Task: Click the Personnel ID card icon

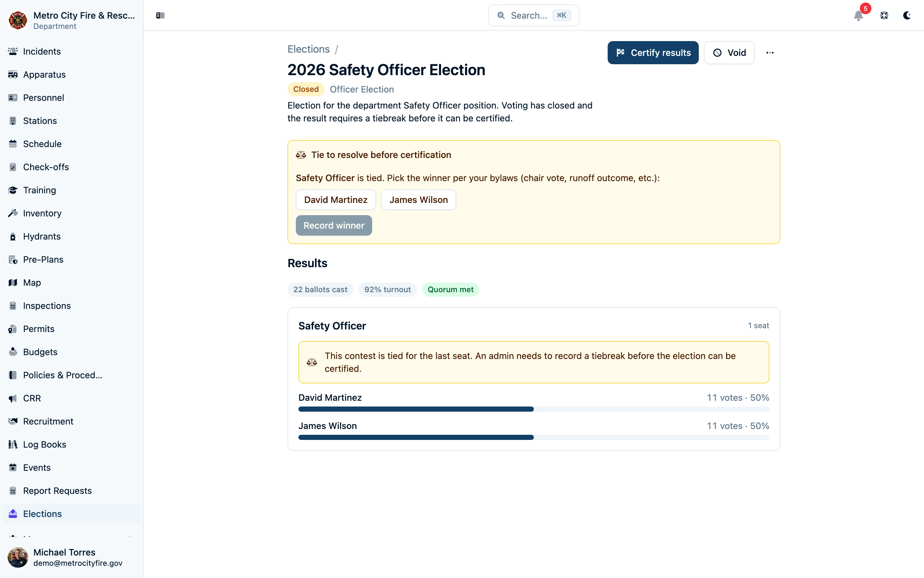Action: (13, 98)
